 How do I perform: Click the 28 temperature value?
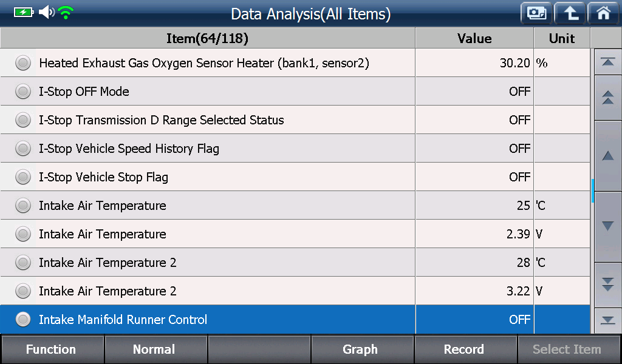click(x=523, y=263)
